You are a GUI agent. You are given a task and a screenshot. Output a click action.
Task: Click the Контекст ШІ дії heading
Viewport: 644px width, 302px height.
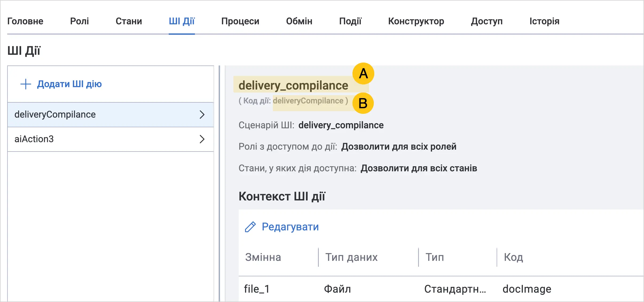click(x=282, y=196)
